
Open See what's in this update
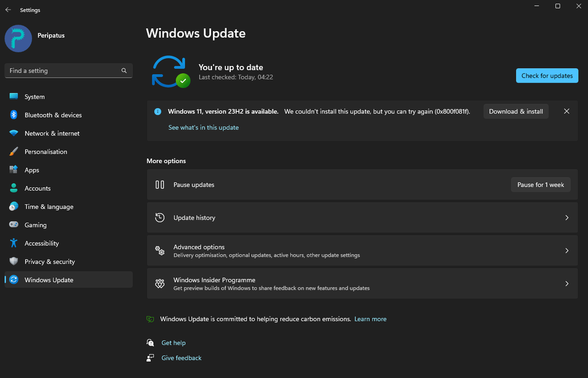(x=204, y=128)
